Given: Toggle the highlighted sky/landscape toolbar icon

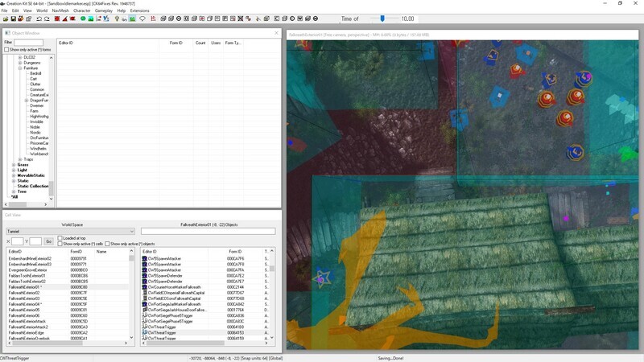Looking at the screenshot, I should coord(132,19).
